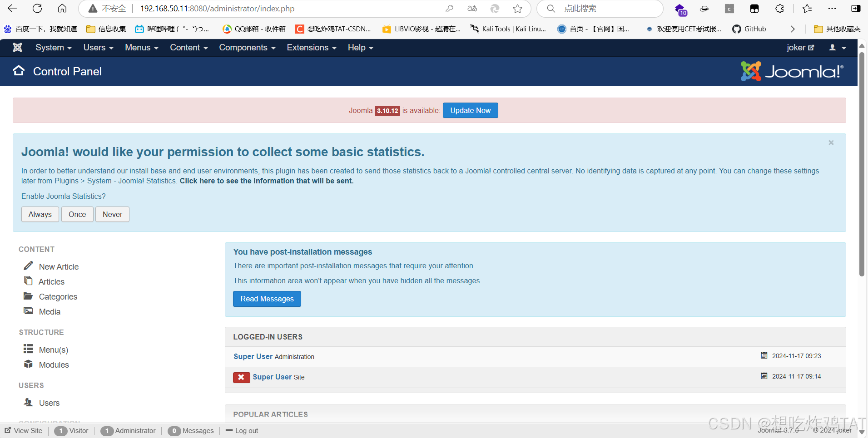Click the page vertical scrollbar
The width and height of the screenshot is (868, 438).
(862, 163)
